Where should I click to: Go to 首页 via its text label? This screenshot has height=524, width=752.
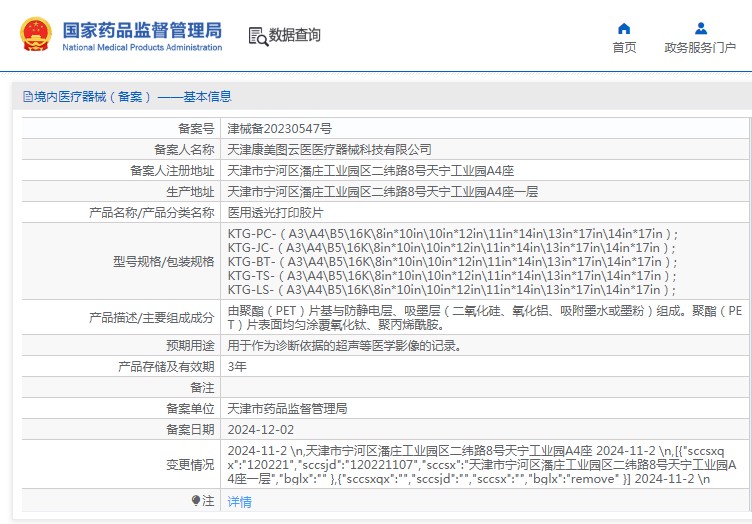(x=624, y=48)
